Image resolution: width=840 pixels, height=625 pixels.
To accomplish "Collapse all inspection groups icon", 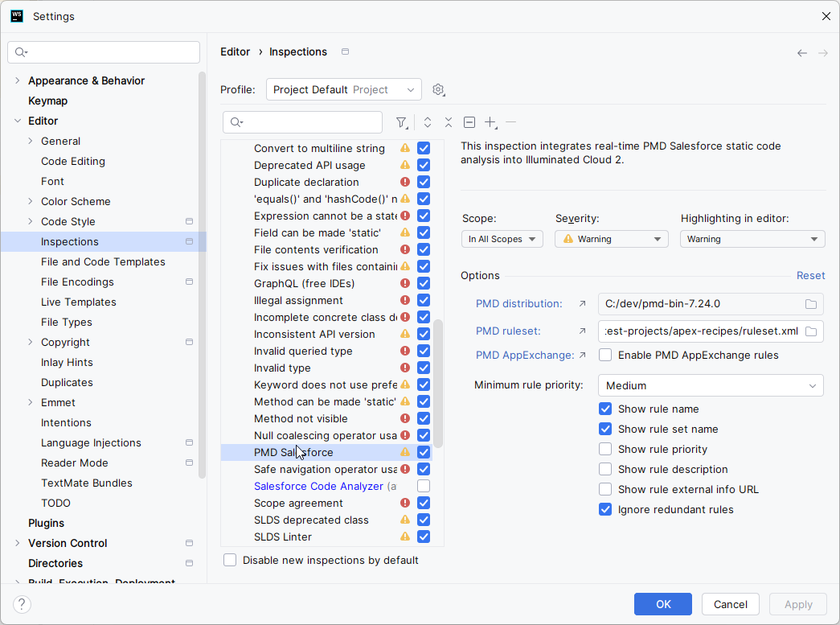I will 449,123.
